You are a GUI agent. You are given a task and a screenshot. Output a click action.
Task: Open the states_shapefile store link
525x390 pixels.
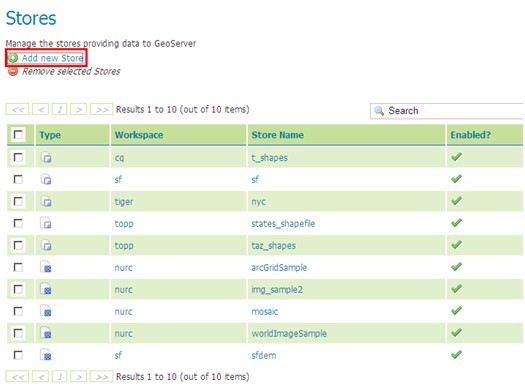pos(283,224)
